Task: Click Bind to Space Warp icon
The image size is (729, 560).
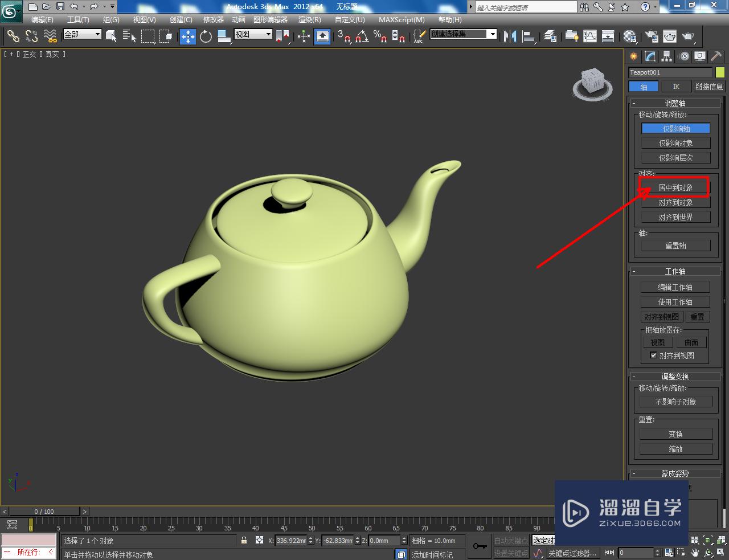Action: tap(50, 36)
